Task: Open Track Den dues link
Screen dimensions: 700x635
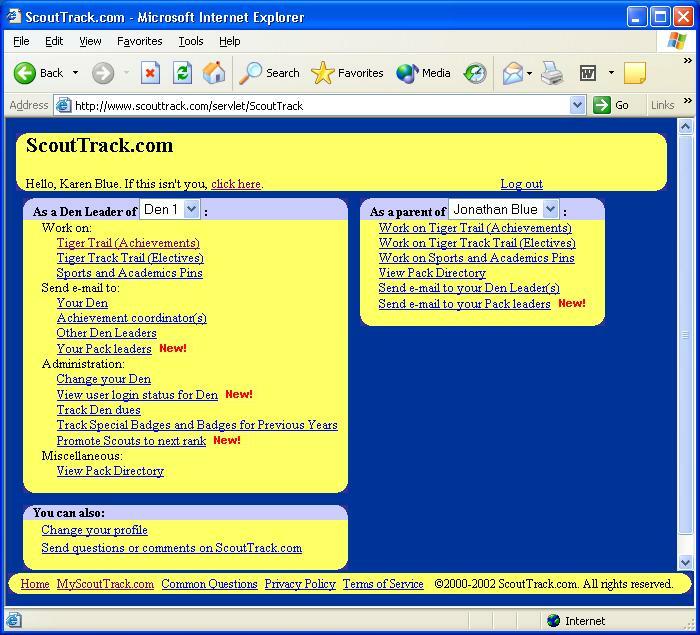Action: [x=99, y=409]
